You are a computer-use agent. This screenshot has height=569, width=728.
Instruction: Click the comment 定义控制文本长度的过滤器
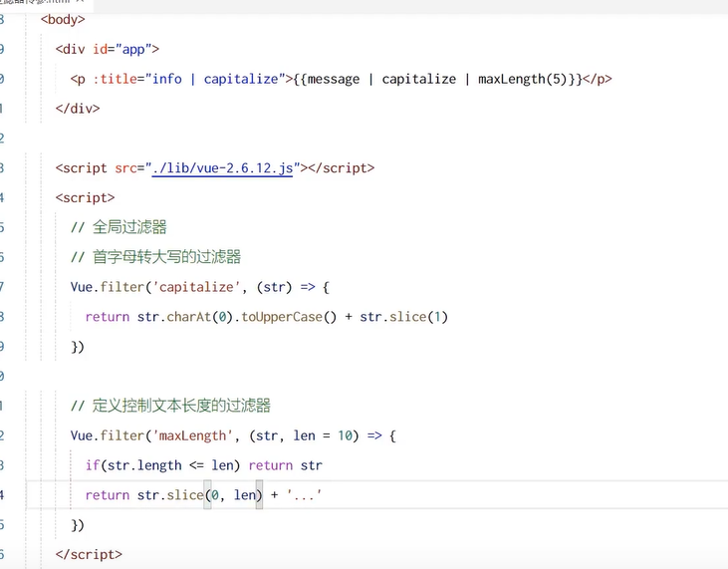point(170,406)
